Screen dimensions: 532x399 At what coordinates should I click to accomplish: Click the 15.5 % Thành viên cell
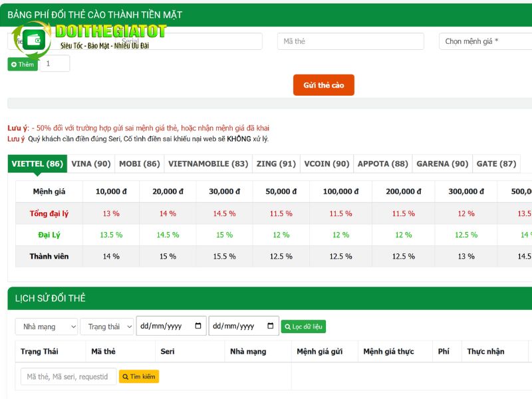click(224, 256)
